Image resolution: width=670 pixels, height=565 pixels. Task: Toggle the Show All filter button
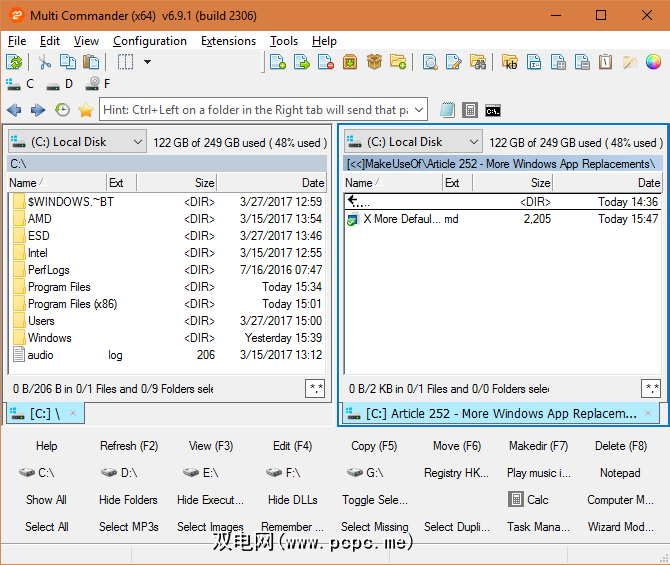(46, 500)
